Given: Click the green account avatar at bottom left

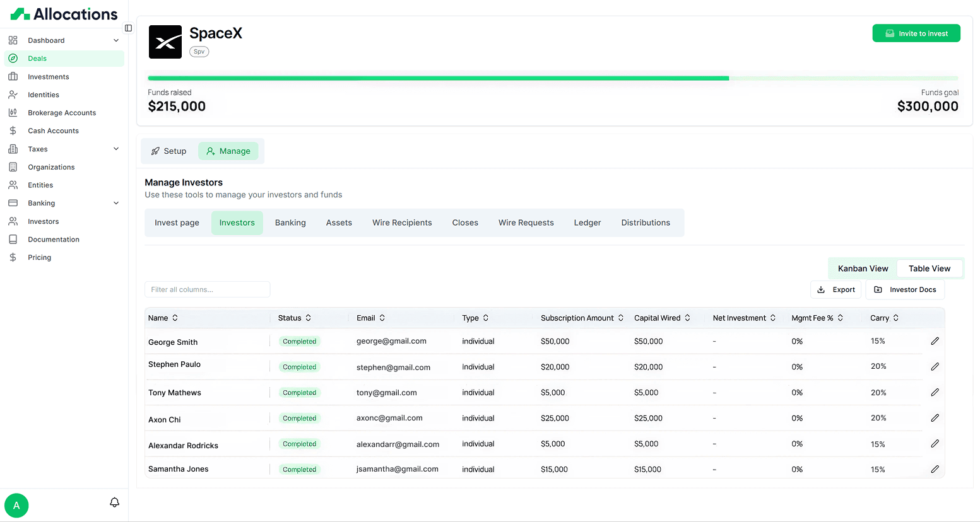Looking at the screenshot, I should (x=16, y=505).
